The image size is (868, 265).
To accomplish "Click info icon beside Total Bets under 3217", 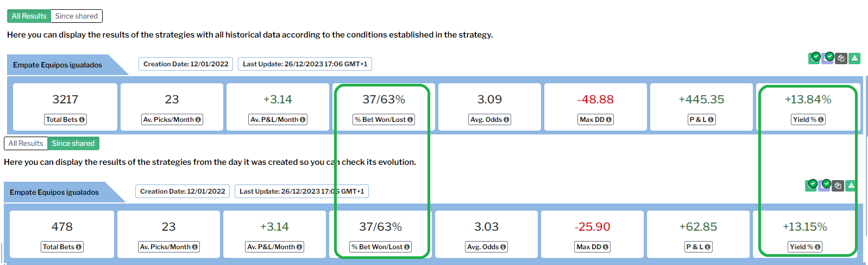I will (x=82, y=120).
